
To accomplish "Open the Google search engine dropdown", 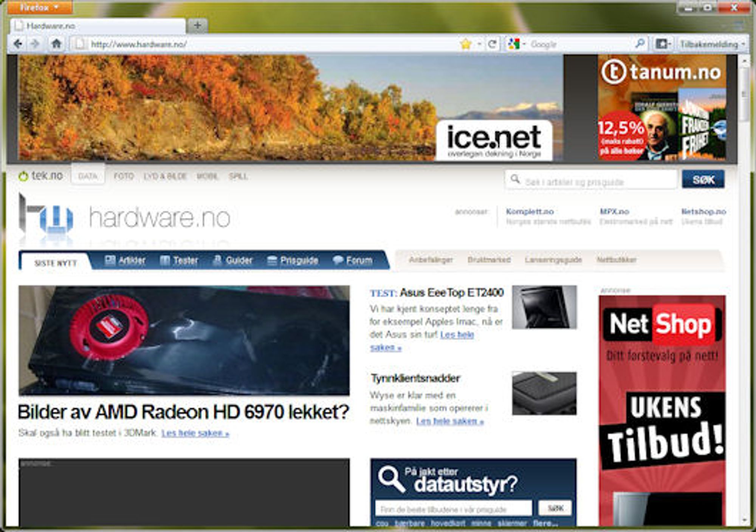I will point(516,45).
